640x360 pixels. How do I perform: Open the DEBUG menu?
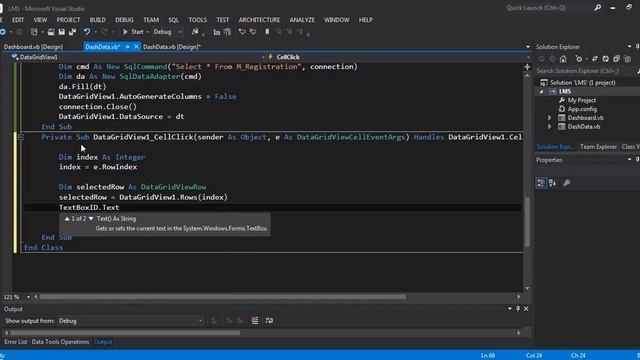[124, 20]
